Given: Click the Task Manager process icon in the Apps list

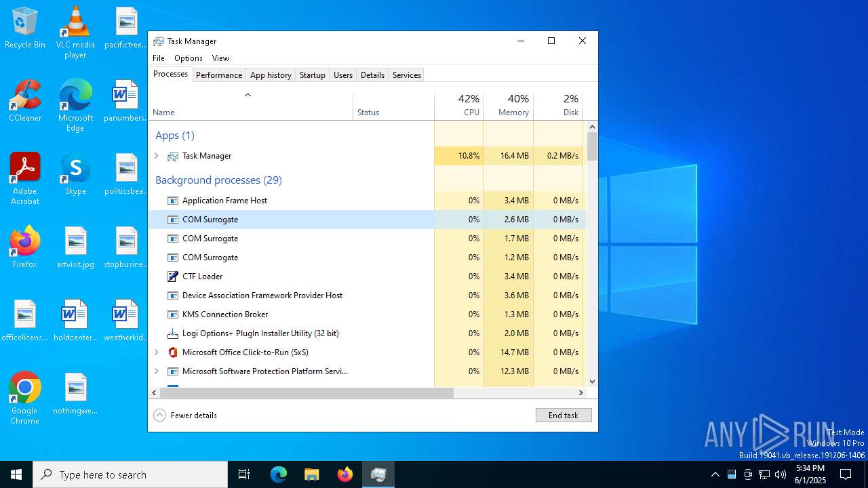Looking at the screenshot, I should (173, 156).
